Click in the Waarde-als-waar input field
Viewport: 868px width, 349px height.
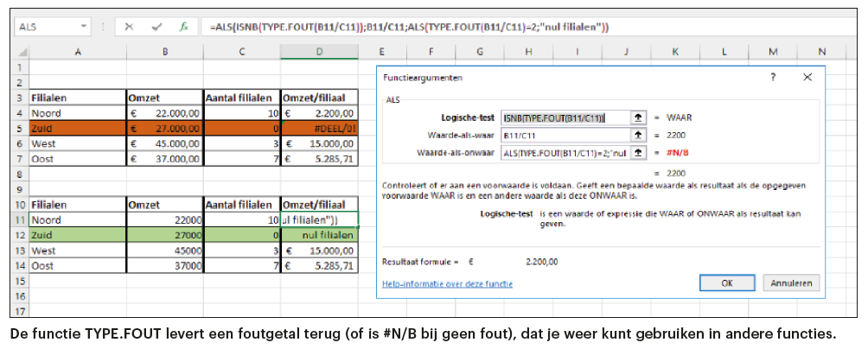coord(565,135)
